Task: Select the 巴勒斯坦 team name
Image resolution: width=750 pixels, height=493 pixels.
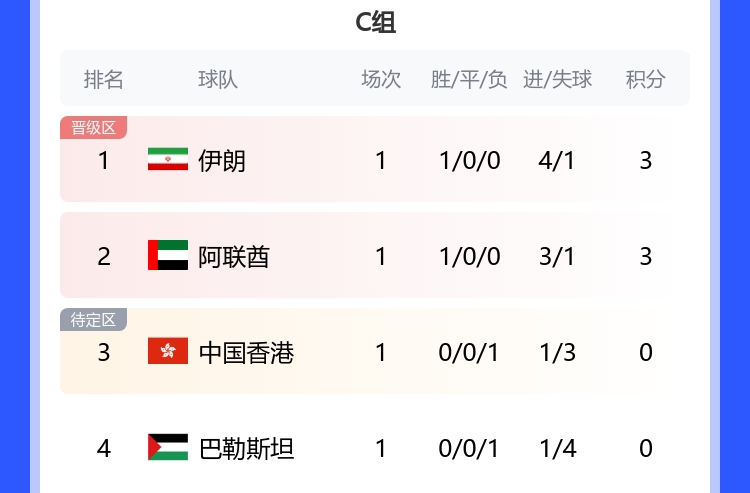Action: coord(246,448)
